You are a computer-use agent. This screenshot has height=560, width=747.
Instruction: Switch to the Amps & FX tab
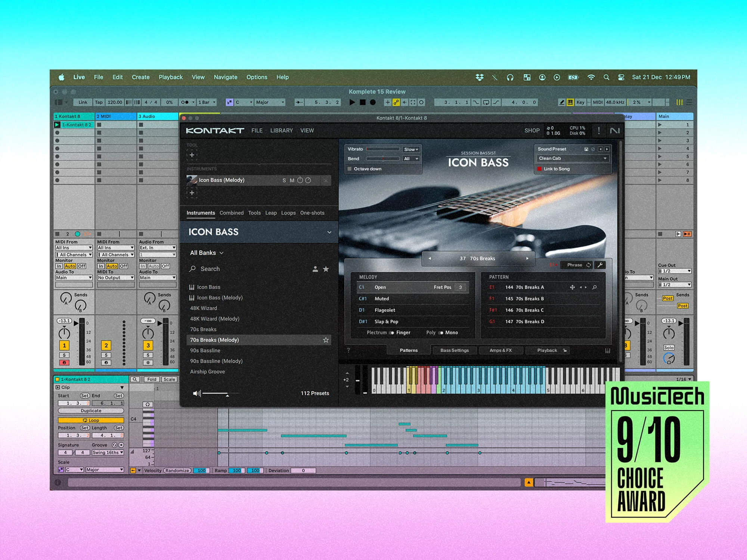(501, 350)
